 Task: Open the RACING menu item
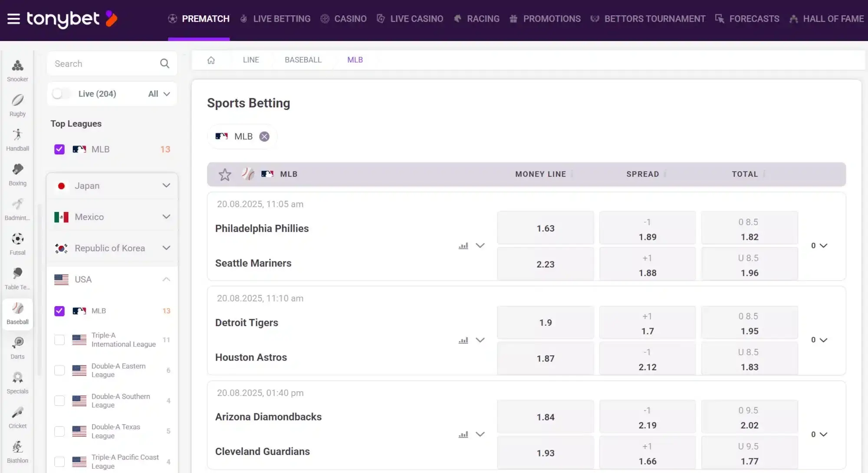[x=483, y=19]
